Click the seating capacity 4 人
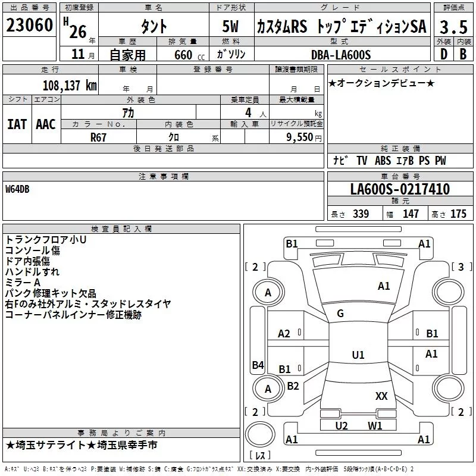 point(255,113)
